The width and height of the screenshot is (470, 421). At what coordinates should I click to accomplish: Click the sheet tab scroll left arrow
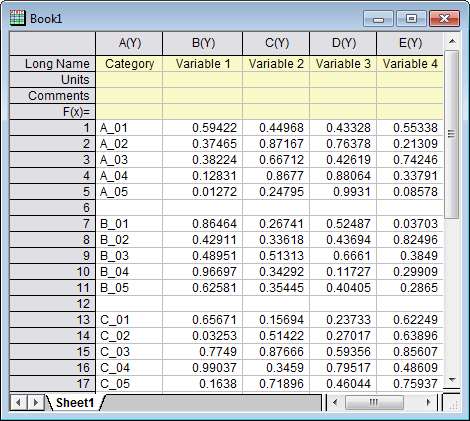point(18,403)
